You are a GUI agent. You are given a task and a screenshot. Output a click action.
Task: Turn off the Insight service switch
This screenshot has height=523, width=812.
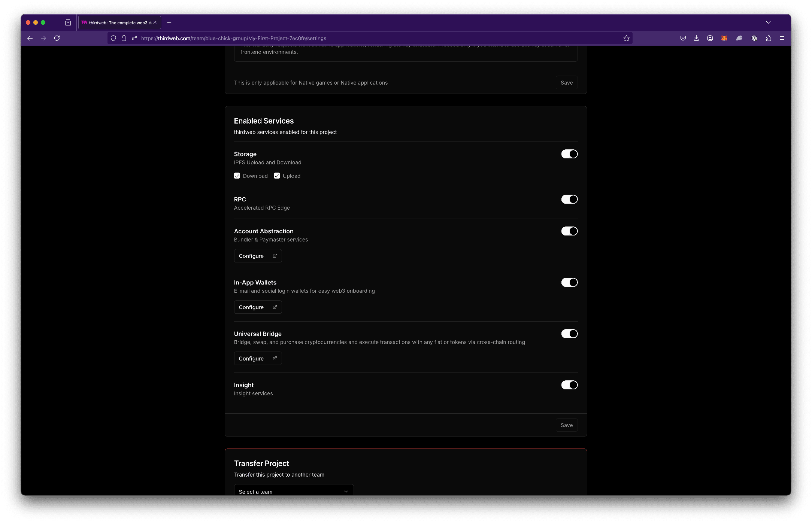tap(569, 385)
